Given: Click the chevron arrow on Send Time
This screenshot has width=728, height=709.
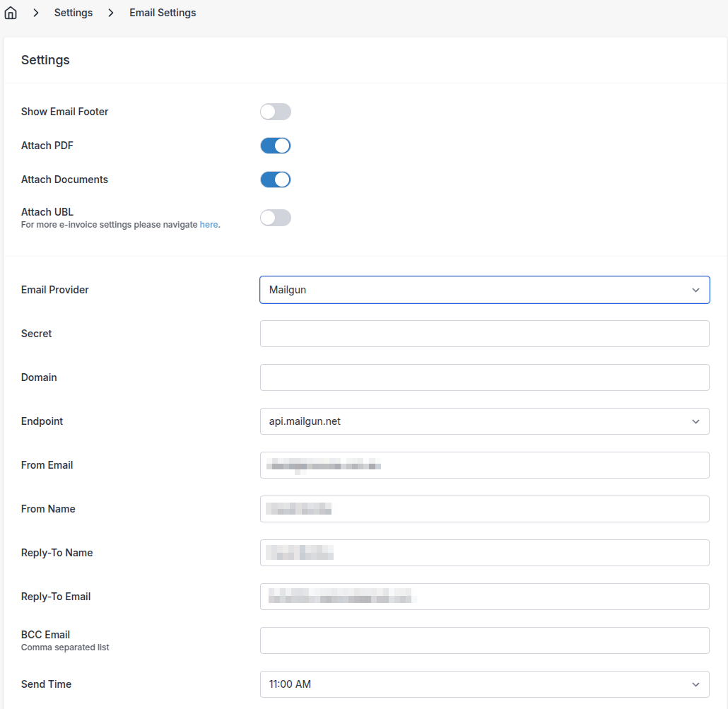Looking at the screenshot, I should click(x=696, y=684).
